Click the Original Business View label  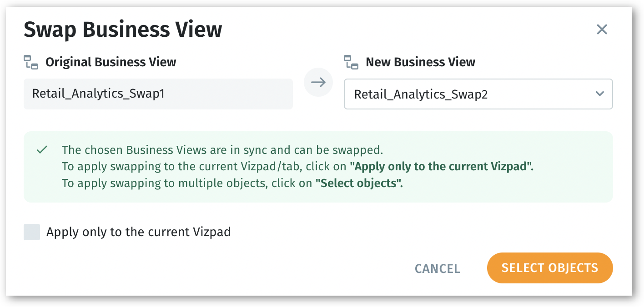(111, 62)
